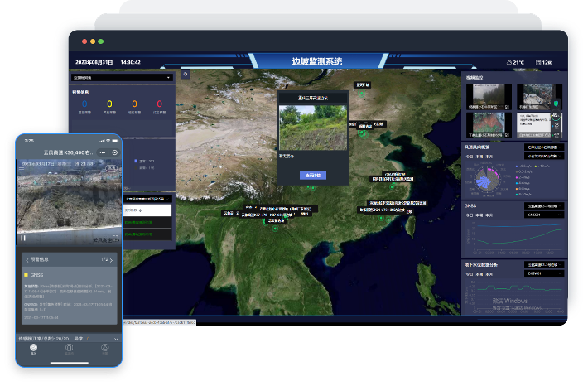Toggle the 4-6m/s wind legend item
588x386 pixels.
tap(523, 183)
